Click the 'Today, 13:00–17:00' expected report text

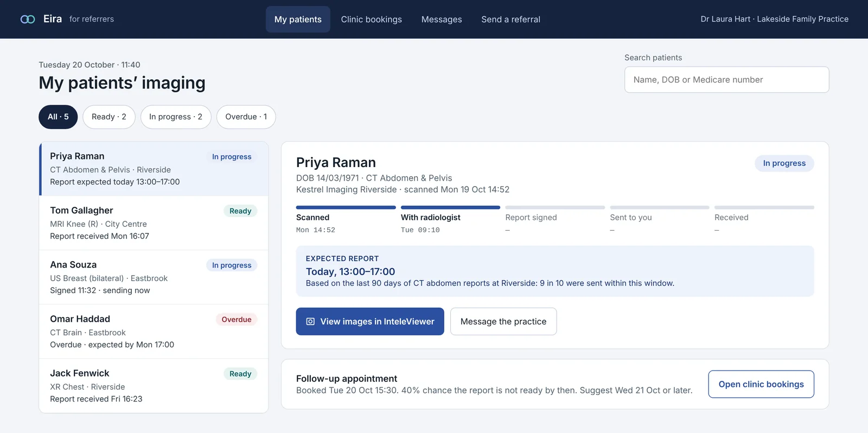(x=350, y=271)
